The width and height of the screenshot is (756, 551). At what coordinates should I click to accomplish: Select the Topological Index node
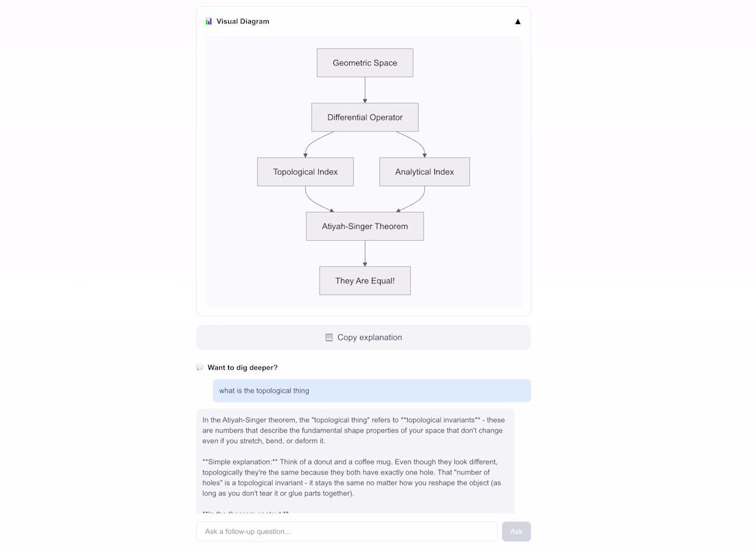point(305,172)
